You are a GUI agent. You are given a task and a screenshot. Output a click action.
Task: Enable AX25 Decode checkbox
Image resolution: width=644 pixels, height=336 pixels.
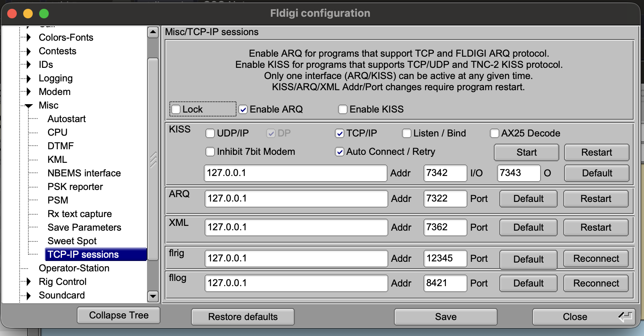495,133
